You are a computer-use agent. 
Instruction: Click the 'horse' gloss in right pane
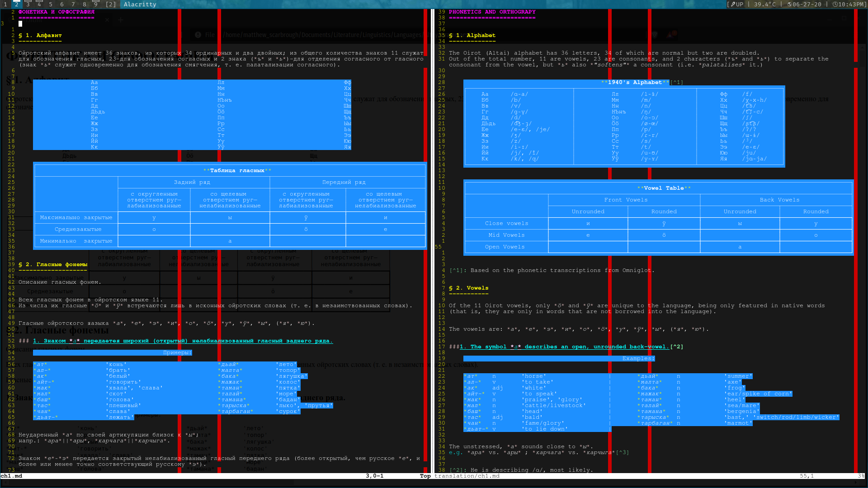[533, 376]
